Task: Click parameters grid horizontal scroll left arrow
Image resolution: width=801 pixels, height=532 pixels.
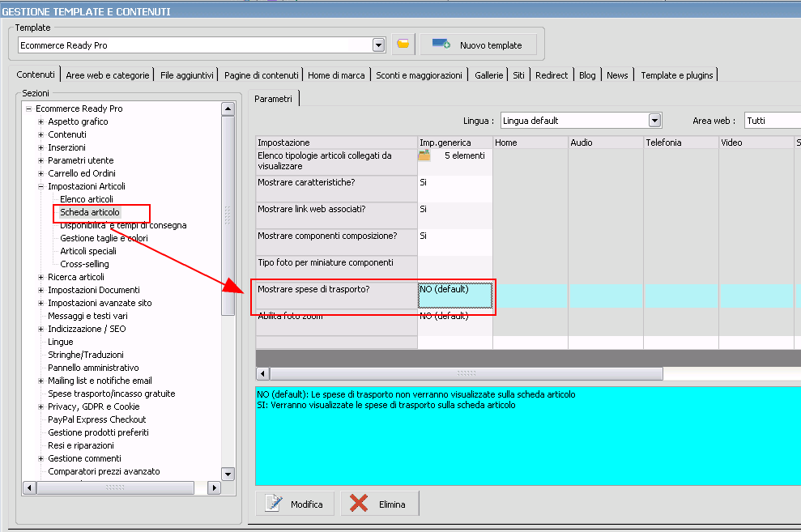Action: point(262,374)
